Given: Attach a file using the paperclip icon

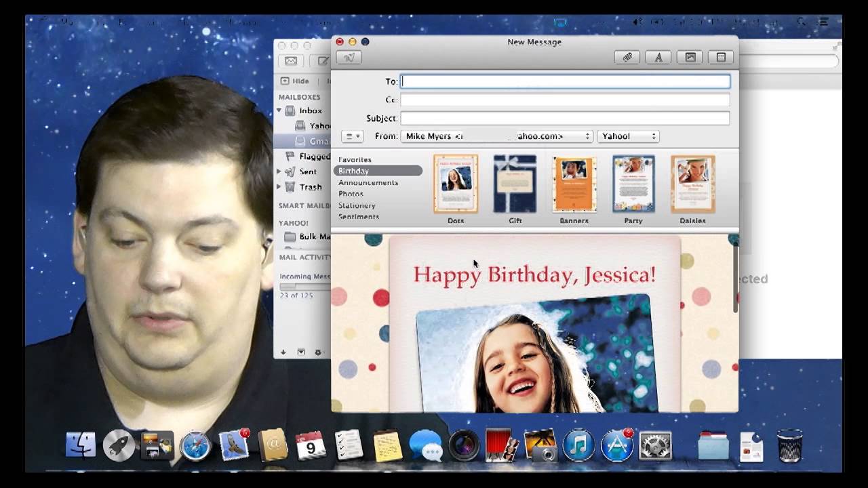Looking at the screenshot, I should click(x=627, y=57).
